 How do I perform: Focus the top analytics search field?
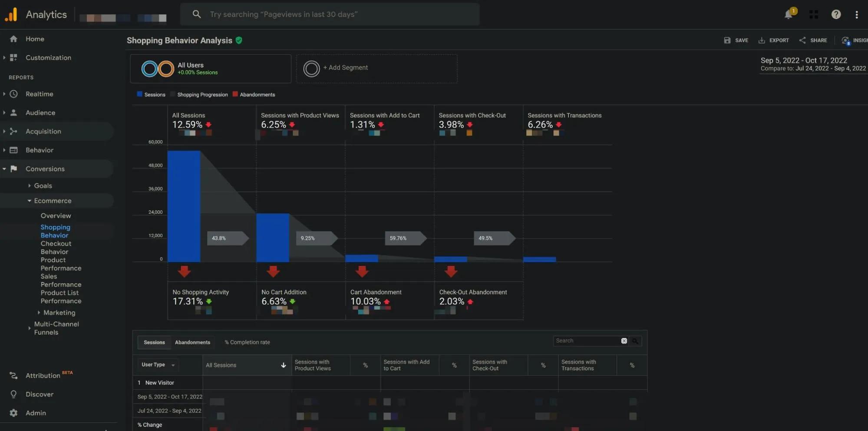330,14
